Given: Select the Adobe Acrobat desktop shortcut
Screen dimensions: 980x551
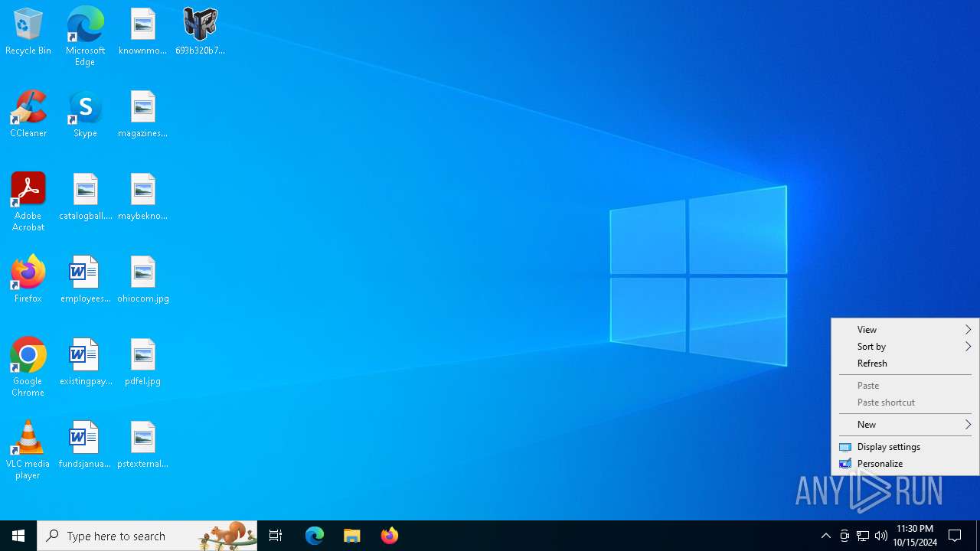Looking at the screenshot, I should pos(28,202).
